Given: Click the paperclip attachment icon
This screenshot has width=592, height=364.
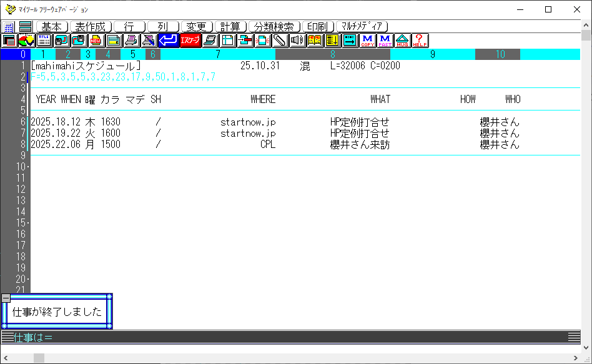Looking at the screenshot, I should (280, 41).
